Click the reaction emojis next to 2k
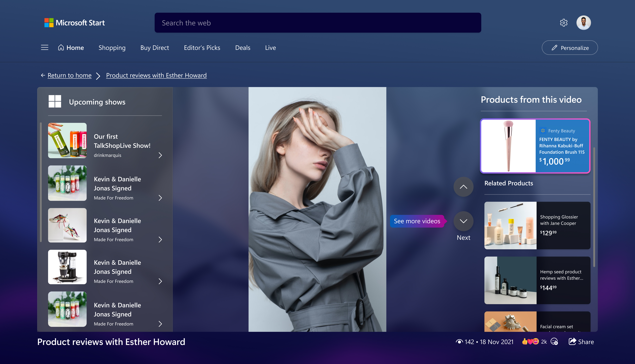The image size is (635, 364). 530,341
